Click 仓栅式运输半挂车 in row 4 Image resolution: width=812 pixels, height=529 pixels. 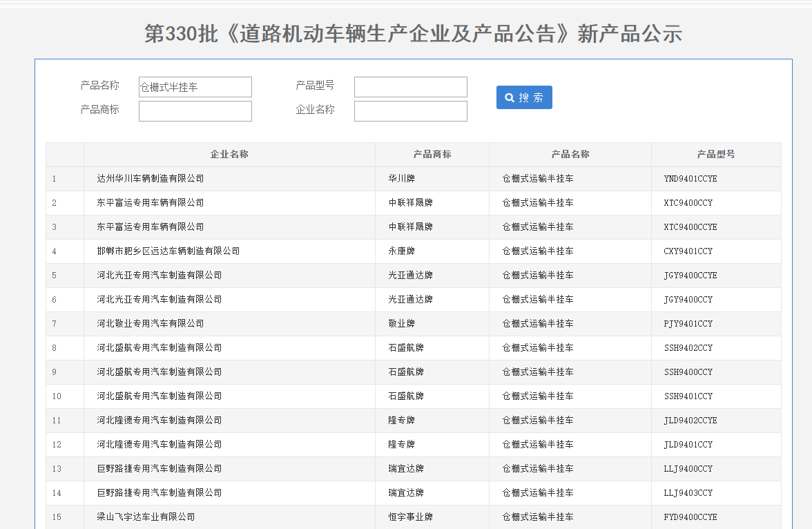tap(537, 251)
